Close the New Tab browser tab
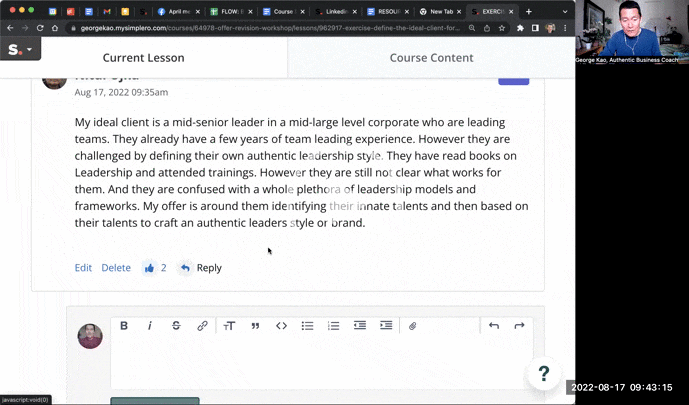Image resolution: width=689 pixels, height=405 pixels. click(x=459, y=12)
